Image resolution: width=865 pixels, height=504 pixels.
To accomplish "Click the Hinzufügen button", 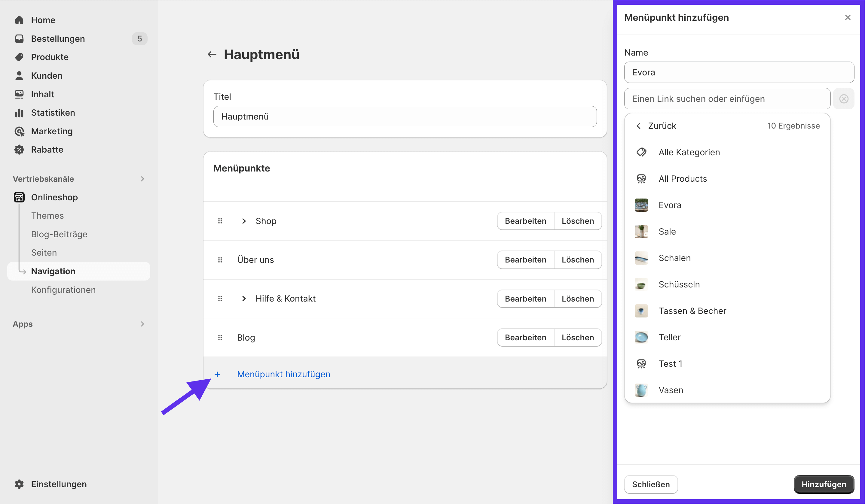I will click(824, 484).
